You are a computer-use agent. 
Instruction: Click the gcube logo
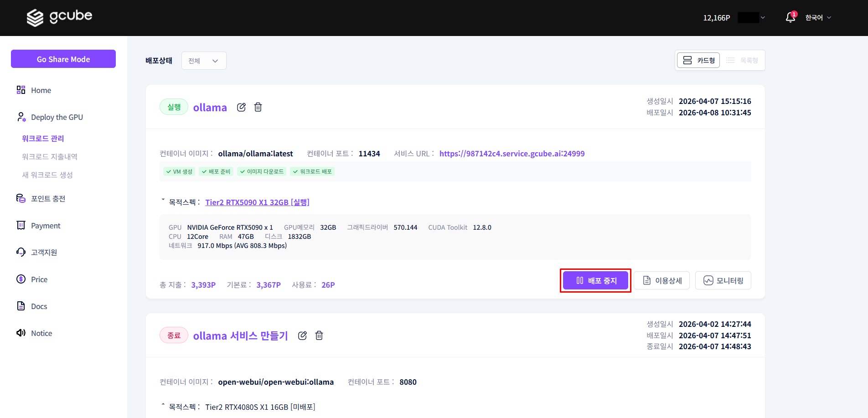point(59,17)
